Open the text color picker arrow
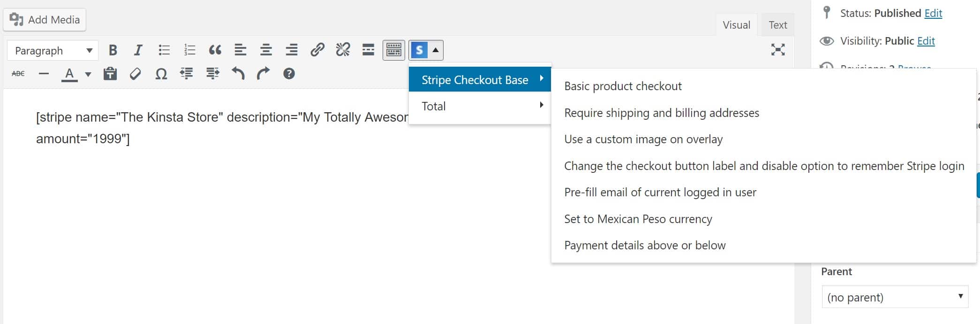This screenshot has width=980, height=324. tap(88, 74)
